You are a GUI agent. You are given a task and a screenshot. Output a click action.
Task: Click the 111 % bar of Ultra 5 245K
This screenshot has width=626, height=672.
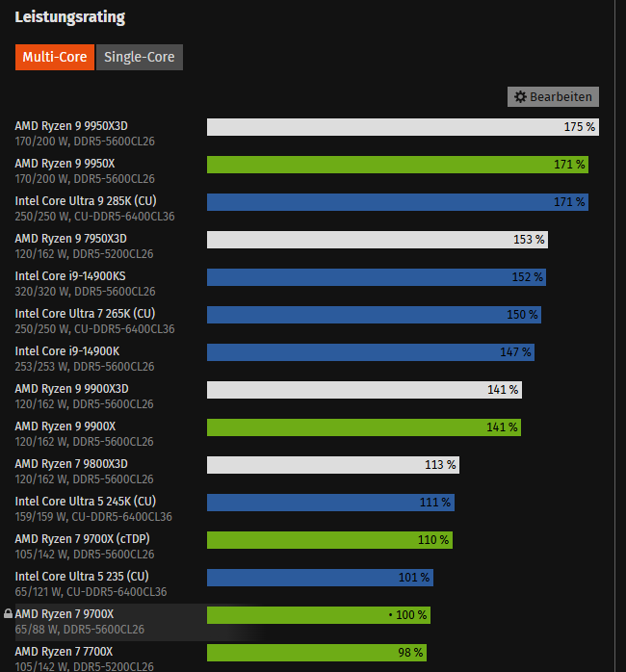tap(330, 503)
